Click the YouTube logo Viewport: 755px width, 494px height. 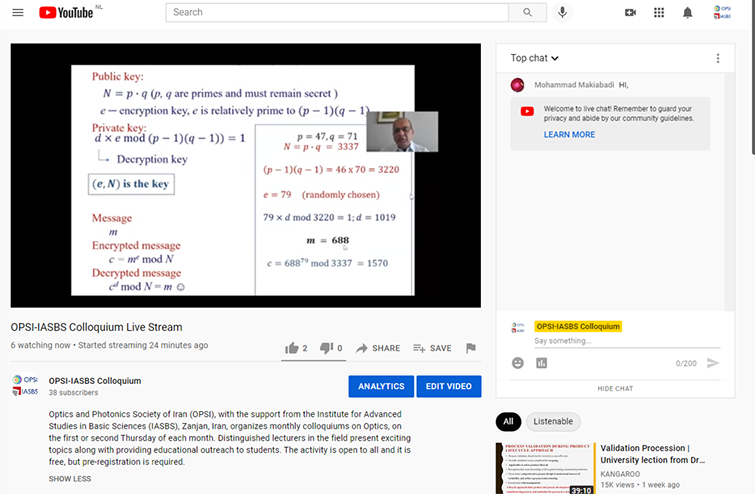pos(70,12)
